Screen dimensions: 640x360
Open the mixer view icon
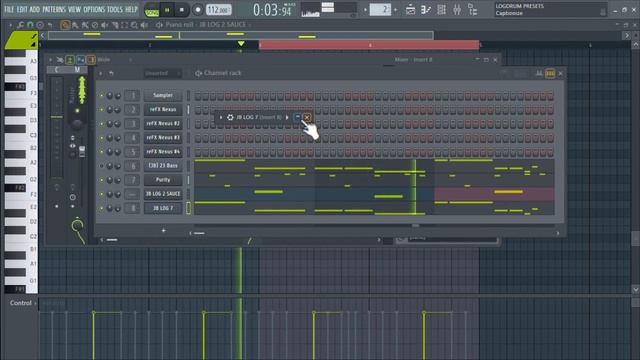457,10
